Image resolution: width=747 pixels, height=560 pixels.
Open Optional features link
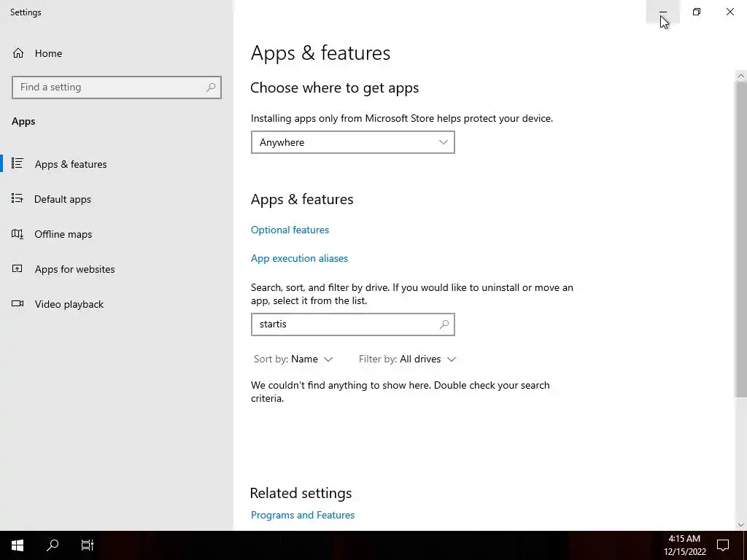[290, 230]
